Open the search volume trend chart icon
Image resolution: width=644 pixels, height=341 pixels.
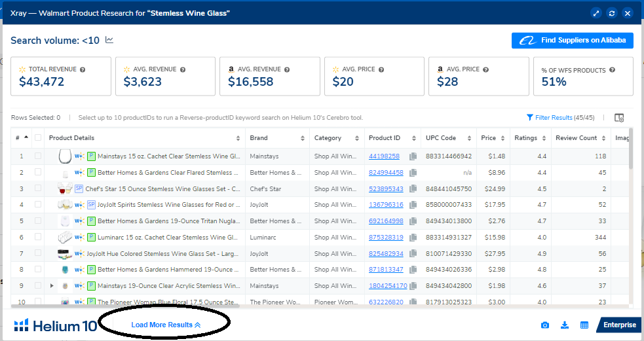(109, 40)
